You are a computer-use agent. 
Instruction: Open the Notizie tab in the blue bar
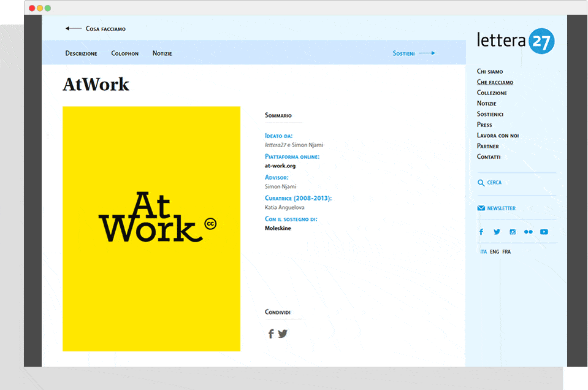162,53
